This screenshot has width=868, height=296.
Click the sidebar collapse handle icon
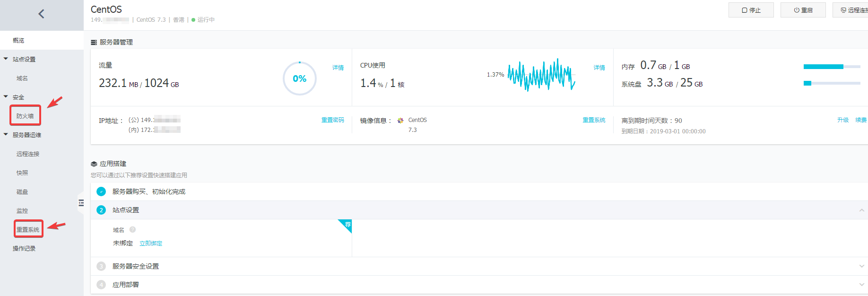tap(81, 203)
